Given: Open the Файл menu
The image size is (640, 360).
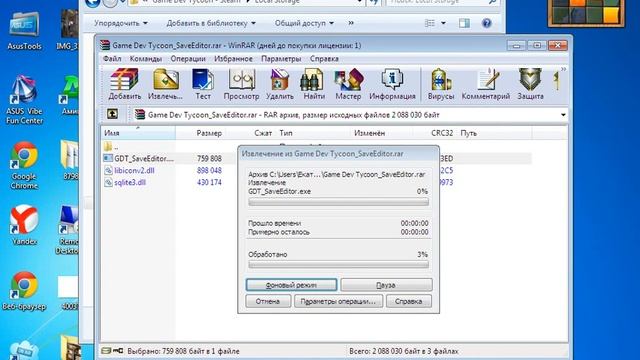Looking at the screenshot, I should pos(112,59).
